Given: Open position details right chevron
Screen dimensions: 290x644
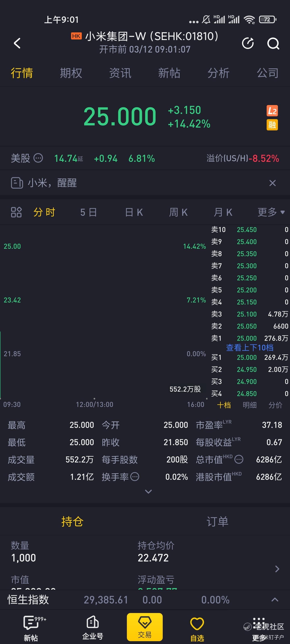Looking at the screenshot, I should tap(277, 569).
